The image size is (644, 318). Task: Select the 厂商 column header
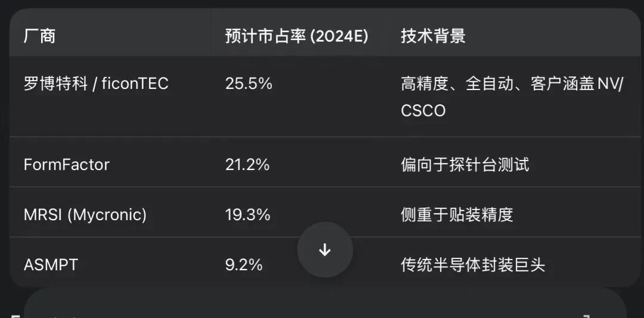pyautogui.click(x=39, y=36)
